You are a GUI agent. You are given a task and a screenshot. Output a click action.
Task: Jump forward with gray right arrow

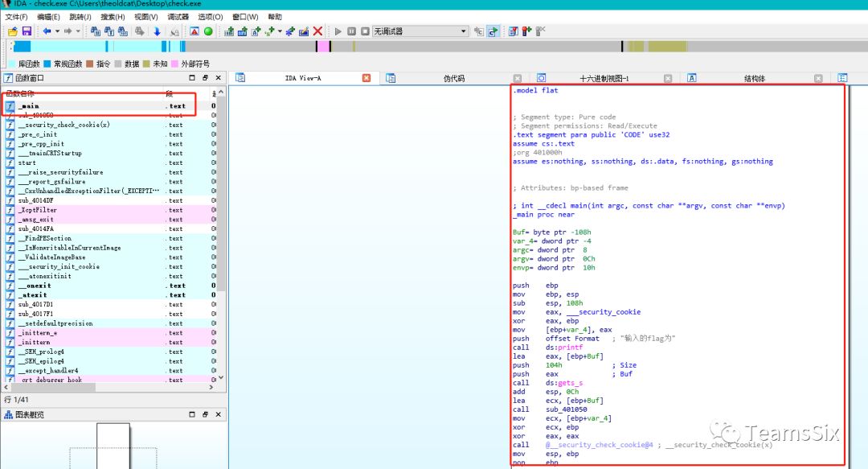point(68,31)
